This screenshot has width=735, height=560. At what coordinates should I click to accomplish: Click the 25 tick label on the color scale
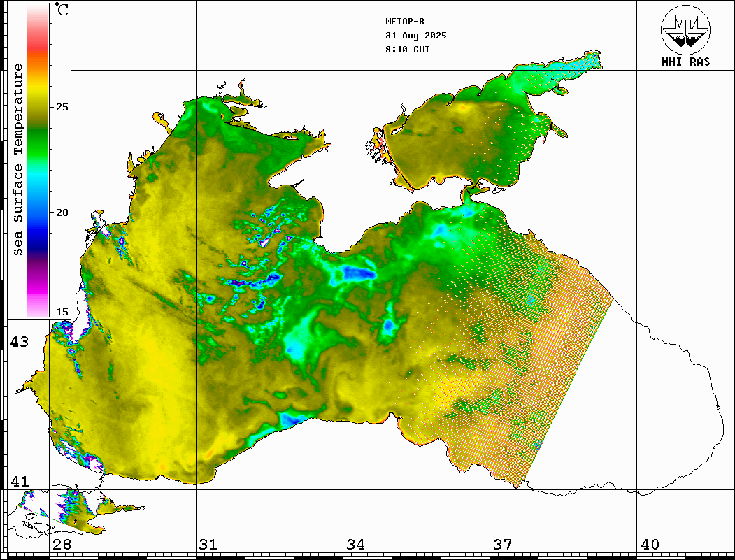tap(62, 107)
